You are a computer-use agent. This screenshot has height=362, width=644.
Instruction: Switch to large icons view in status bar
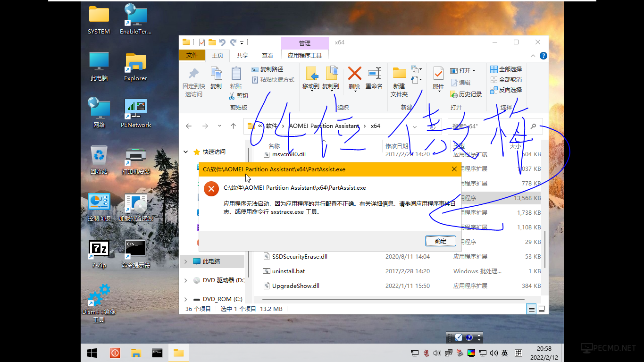pos(542,309)
